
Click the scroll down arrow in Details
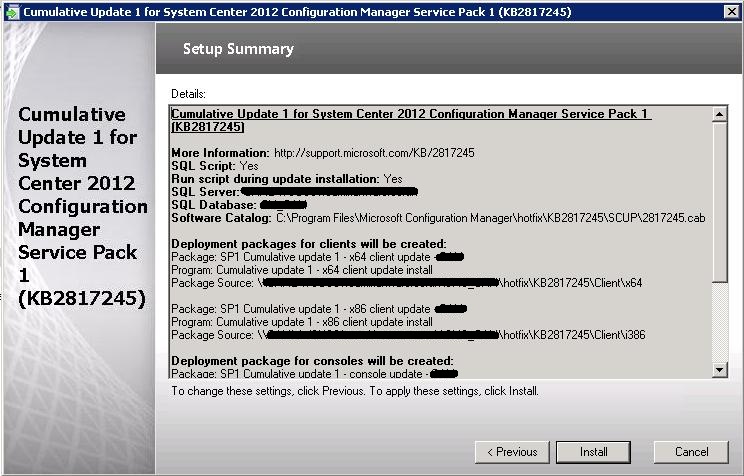719,370
